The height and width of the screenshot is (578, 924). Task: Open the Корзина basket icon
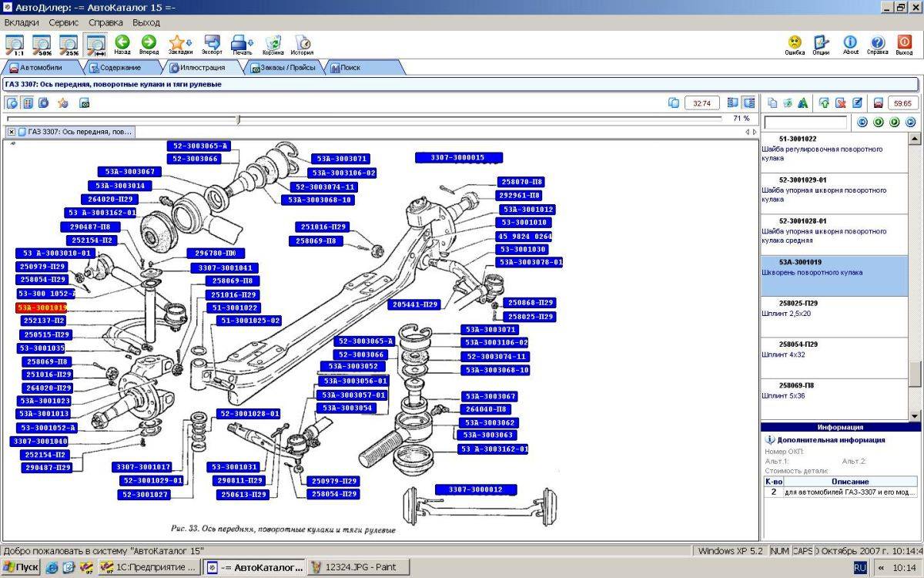coord(273,44)
